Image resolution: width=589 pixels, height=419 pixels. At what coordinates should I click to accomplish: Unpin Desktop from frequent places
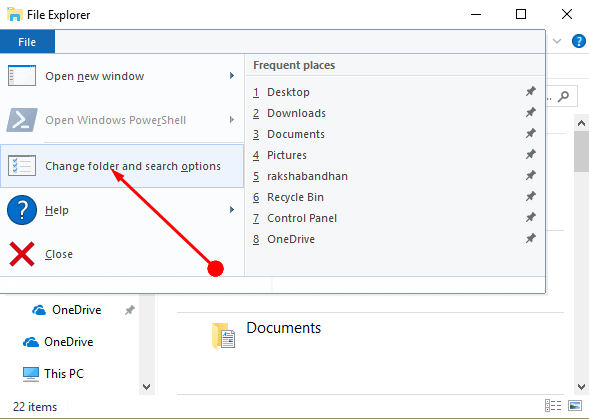(530, 91)
